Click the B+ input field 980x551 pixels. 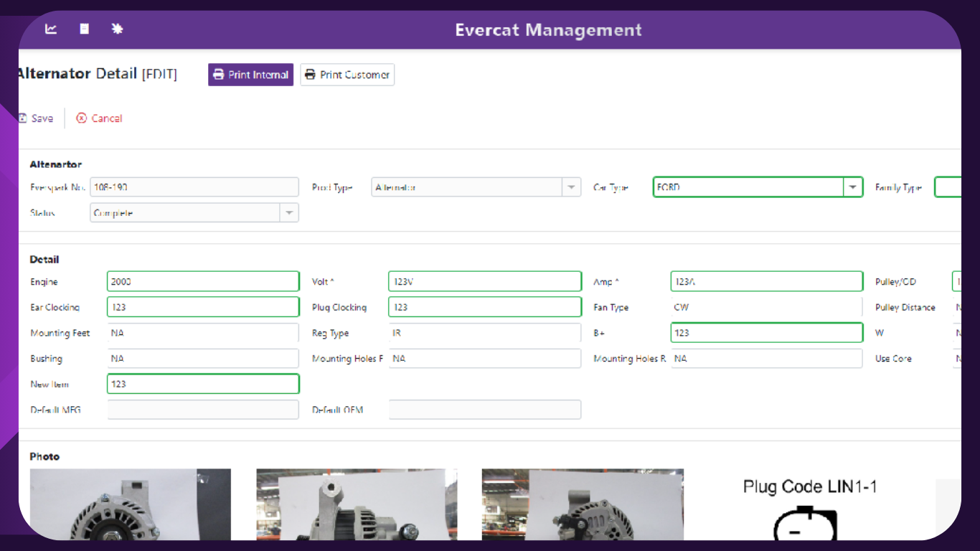[766, 333]
